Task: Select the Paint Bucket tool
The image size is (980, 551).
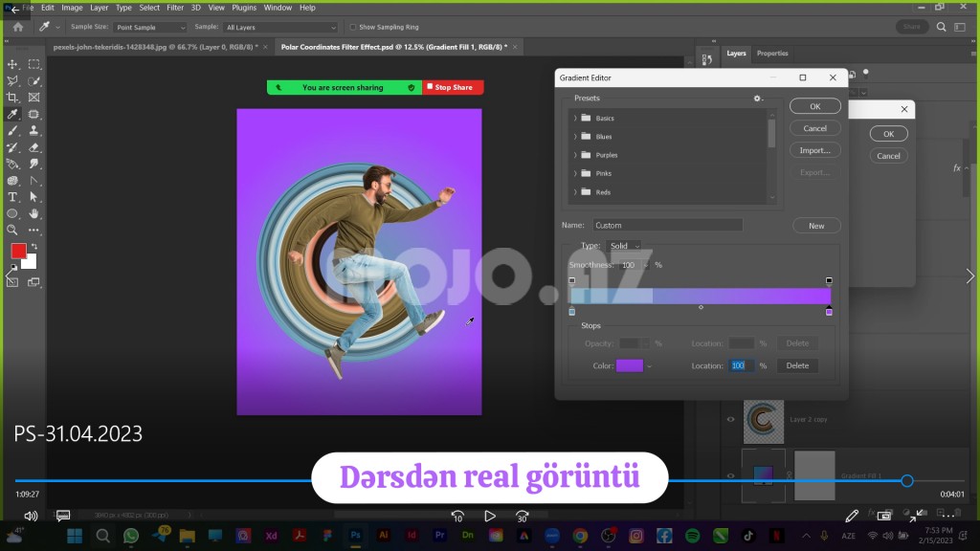Action: pos(12,164)
